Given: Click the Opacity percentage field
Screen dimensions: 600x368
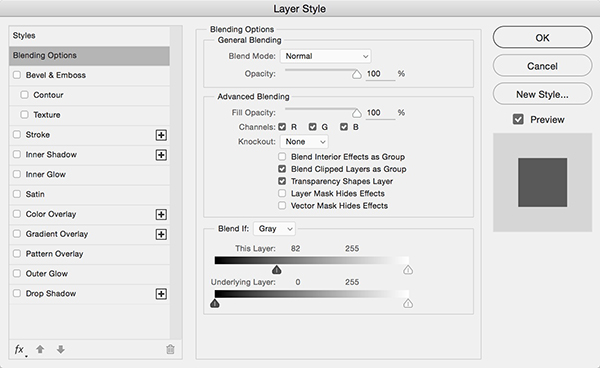Looking at the screenshot, I should coord(380,74).
